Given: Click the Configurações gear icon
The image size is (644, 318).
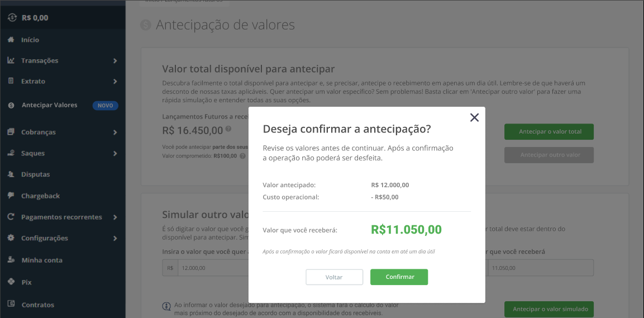Looking at the screenshot, I should pos(11,238).
